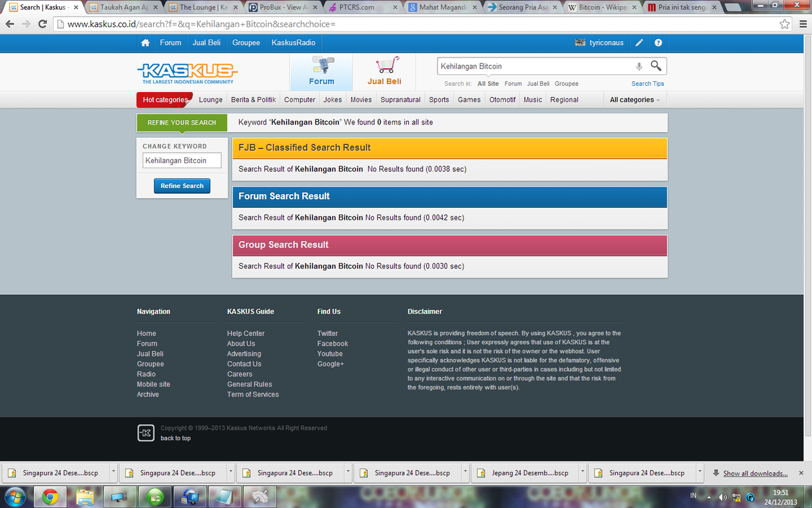Close the The Lounge tab
The width and height of the screenshot is (812, 508).
click(x=234, y=8)
